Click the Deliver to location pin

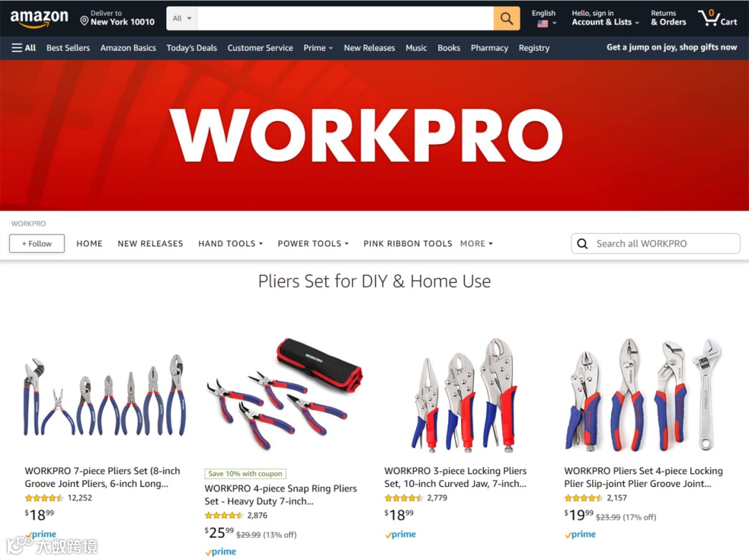coord(84,21)
